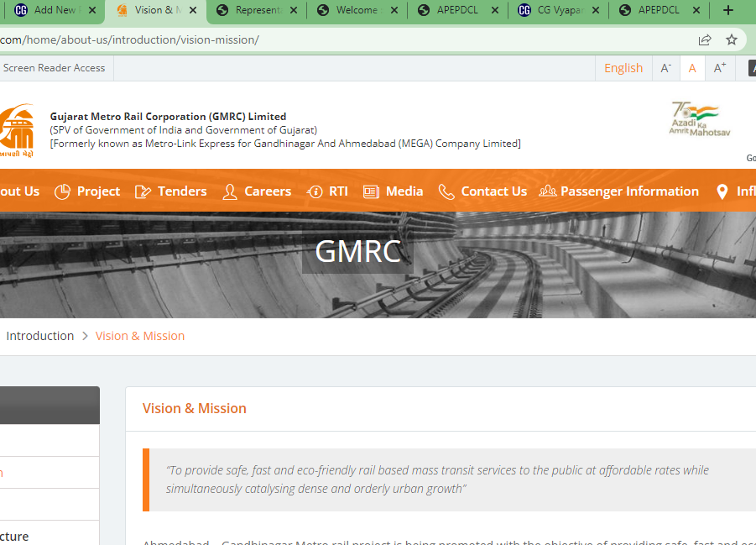
Task: Share this page via address bar icon
Action: coord(705,40)
